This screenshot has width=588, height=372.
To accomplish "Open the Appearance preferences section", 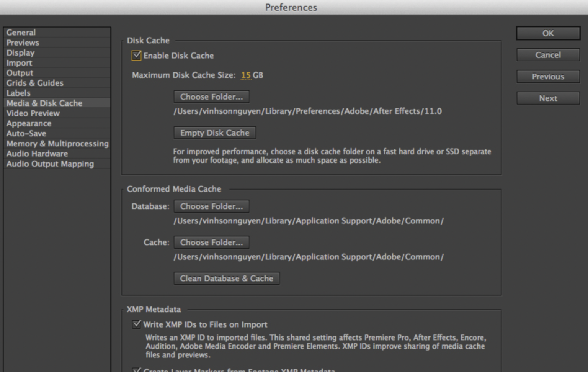I will (29, 123).
